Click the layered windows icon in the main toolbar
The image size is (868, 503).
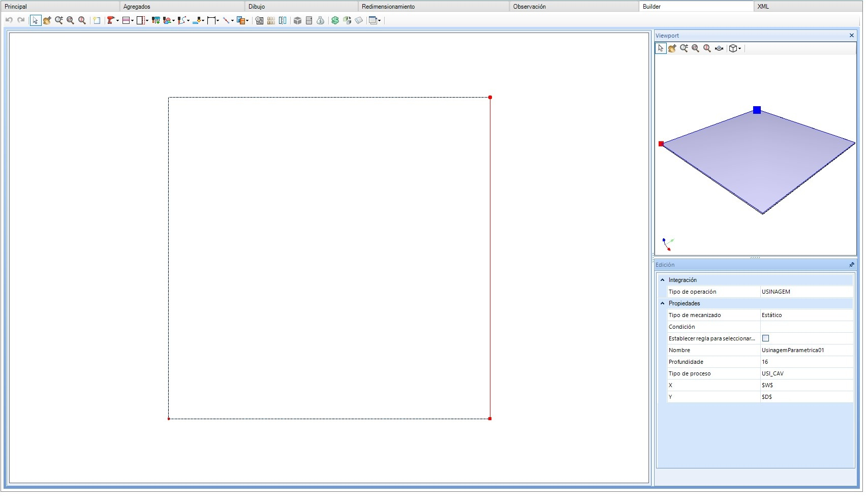pyautogui.click(x=373, y=20)
